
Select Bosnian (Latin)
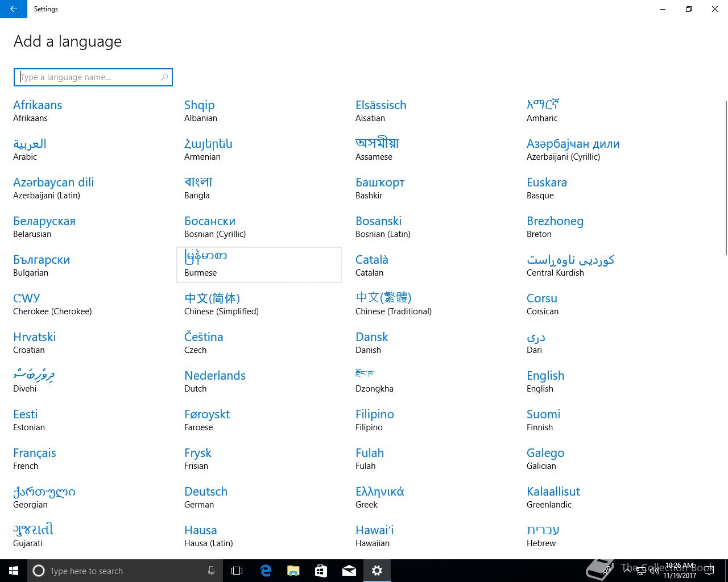(430, 227)
